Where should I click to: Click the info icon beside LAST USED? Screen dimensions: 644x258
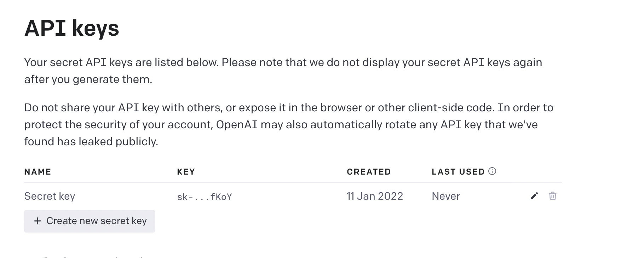(x=492, y=171)
